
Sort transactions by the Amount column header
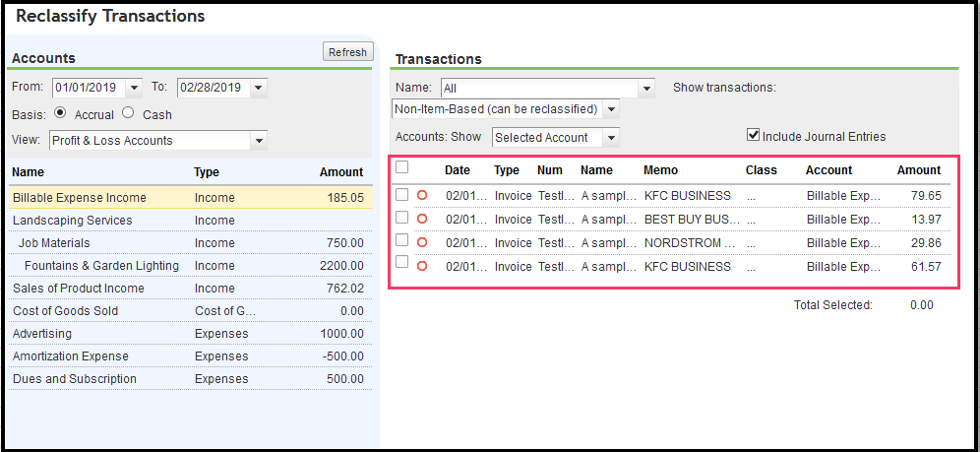[918, 170]
